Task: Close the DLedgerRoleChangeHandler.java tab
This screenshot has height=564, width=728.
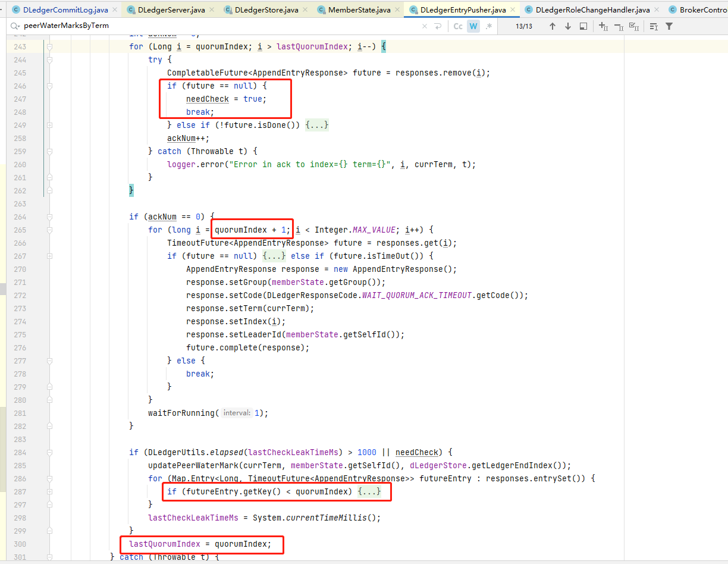Action: click(655, 10)
